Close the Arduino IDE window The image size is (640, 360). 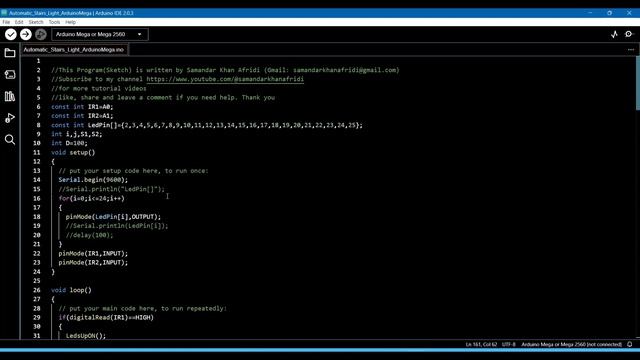coord(629,13)
